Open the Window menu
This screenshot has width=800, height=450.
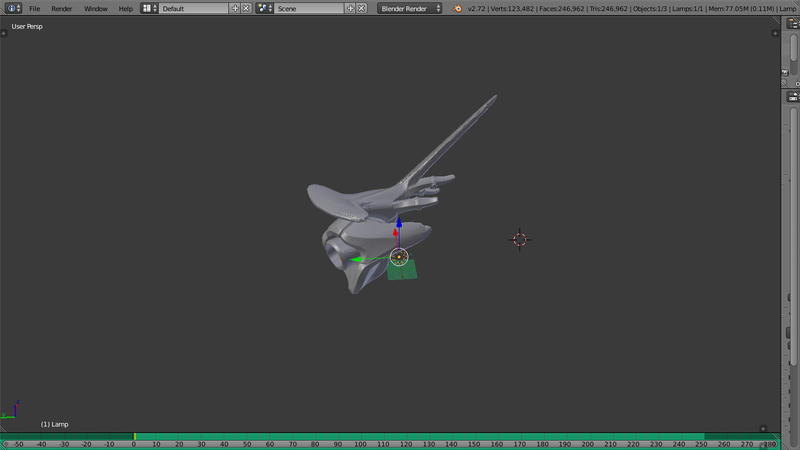click(96, 9)
